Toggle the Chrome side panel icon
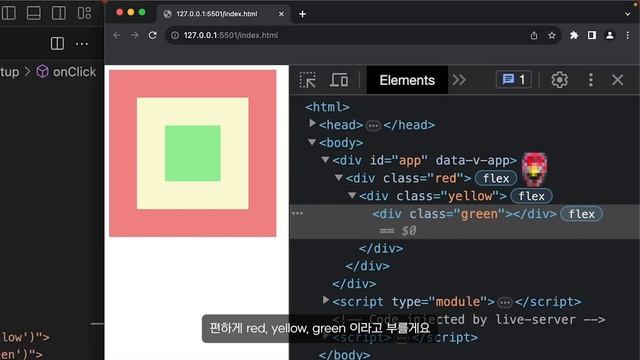The width and height of the screenshot is (640, 360). pos(592,36)
